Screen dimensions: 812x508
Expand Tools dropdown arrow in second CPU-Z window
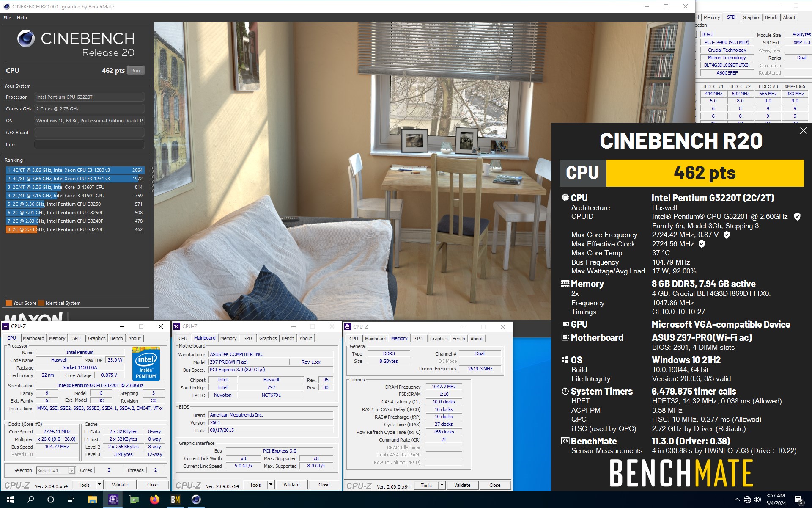point(271,485)
